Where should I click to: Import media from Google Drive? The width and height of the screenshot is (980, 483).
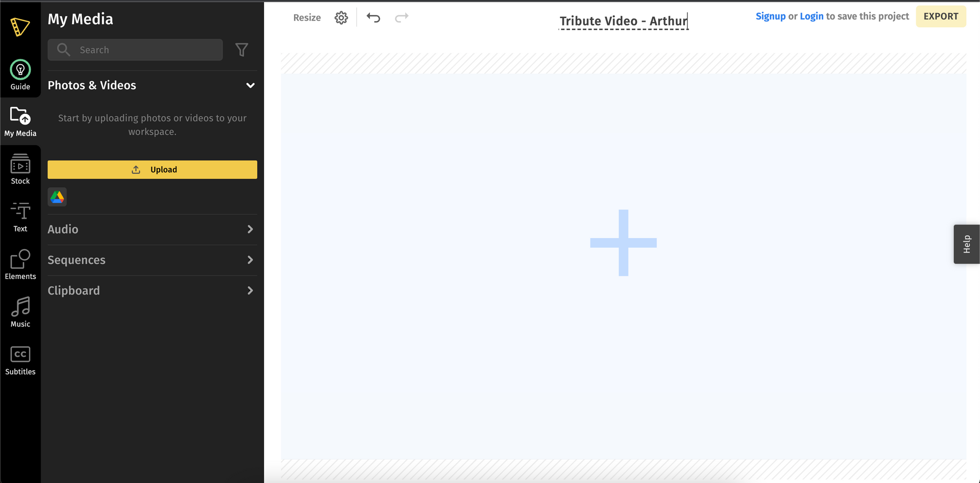57,197
